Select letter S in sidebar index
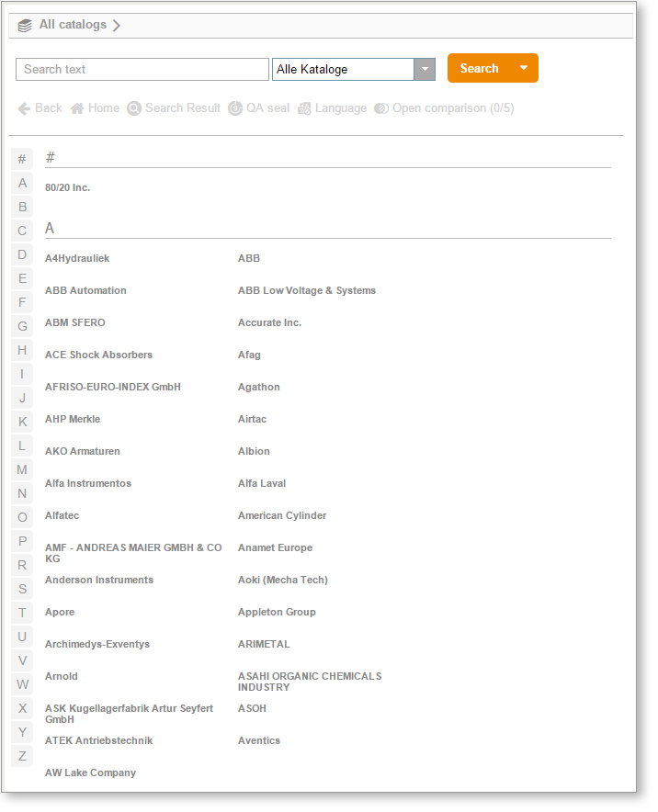 (22, 589)
